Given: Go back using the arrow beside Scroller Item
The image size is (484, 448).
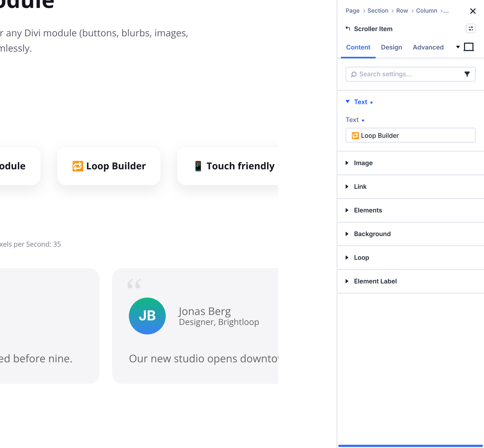Looking at the screenshot, I should (348, 28).
